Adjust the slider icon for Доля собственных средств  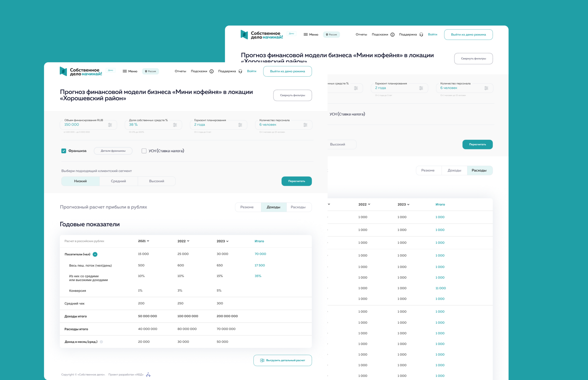pyautogui.click(x=175, y=125)
